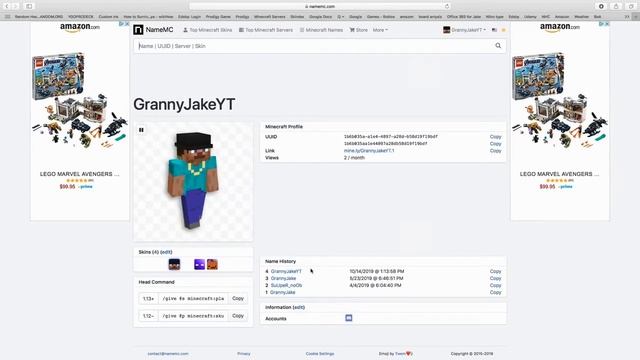Expand the More dropdown menu
The height and width of the screenshot is (360, 640).
coord(380,30)
